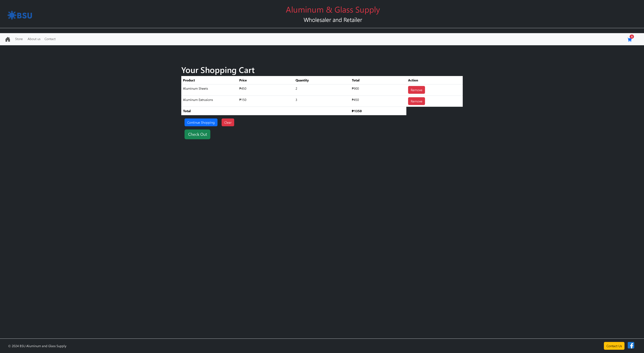Image resolution: width=644 pixels, height=353 pixels.
Task: Select the Aluminum Extrusions product name
Action: click(198, 100)
